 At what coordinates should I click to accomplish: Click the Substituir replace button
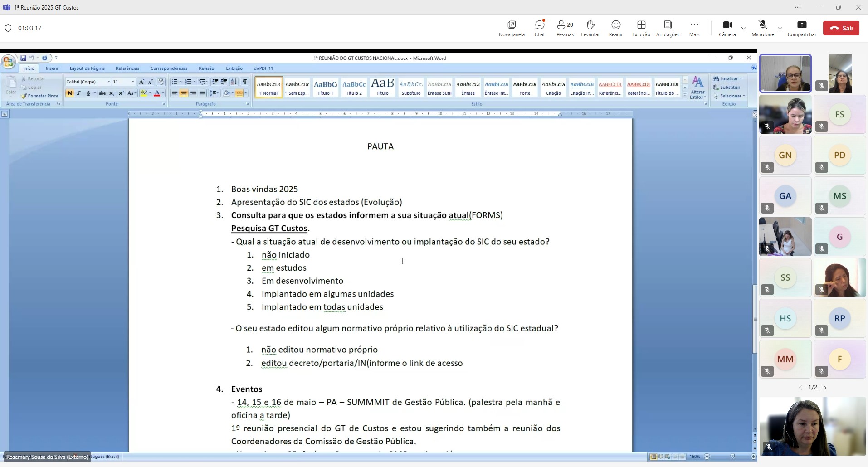pyautogui.click(x=727, y=87)
